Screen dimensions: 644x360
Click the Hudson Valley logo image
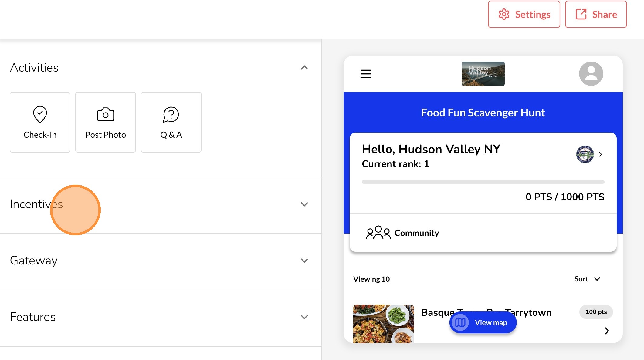(x=483, y=74)
